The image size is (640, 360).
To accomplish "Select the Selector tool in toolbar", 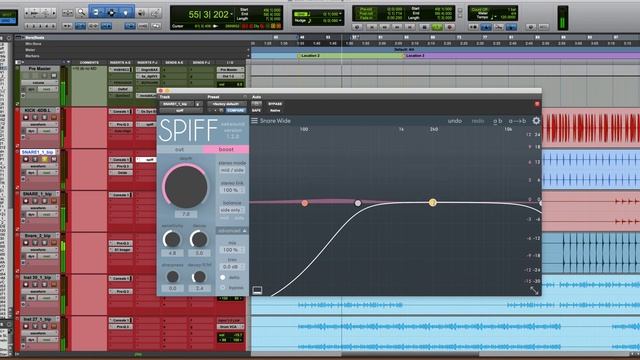I will (x=111, y=13).
